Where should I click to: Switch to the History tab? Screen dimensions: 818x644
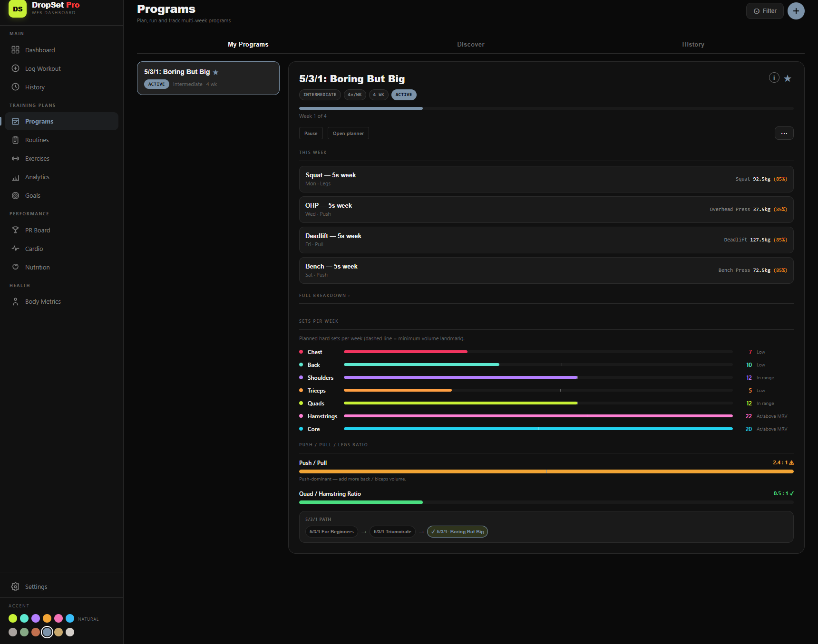[x=693, y=44]
